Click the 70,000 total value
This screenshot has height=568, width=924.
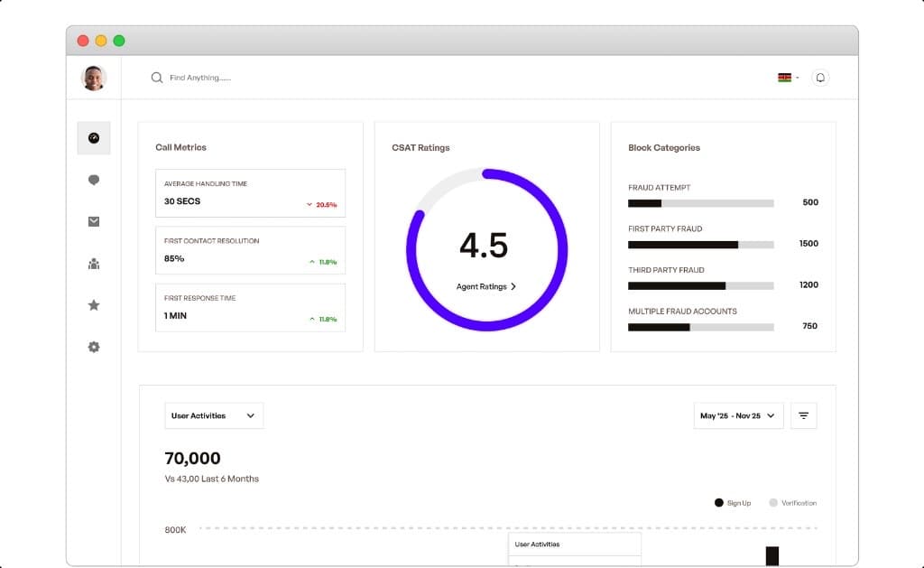(x=193, y=459)
